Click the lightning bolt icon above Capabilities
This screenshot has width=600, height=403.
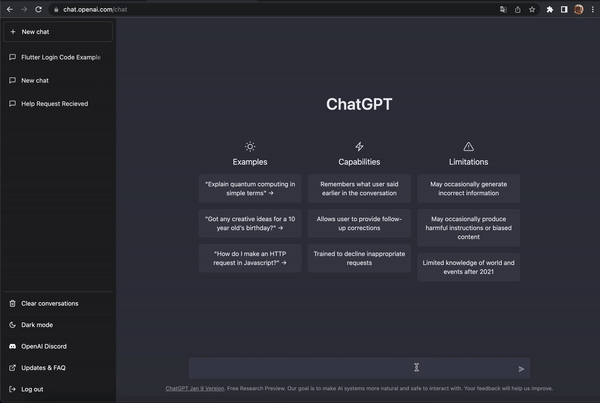pyautogui.click(x=359, y=146)
